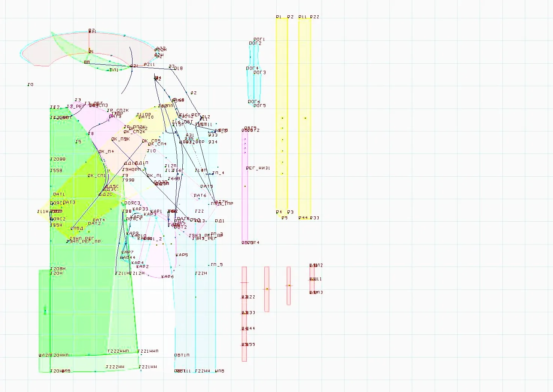Click the РЕГ_НИЗ1 label

[258, 168]
